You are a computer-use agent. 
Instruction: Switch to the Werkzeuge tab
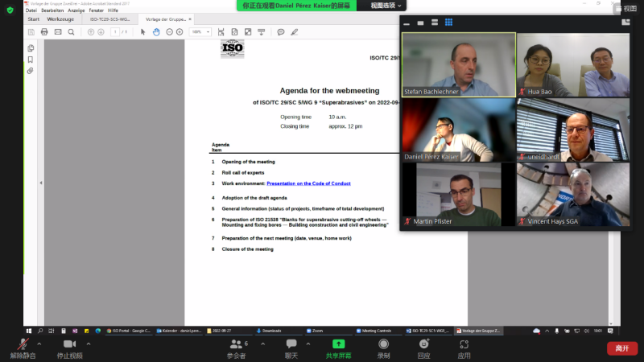click(x=60, y=19)
